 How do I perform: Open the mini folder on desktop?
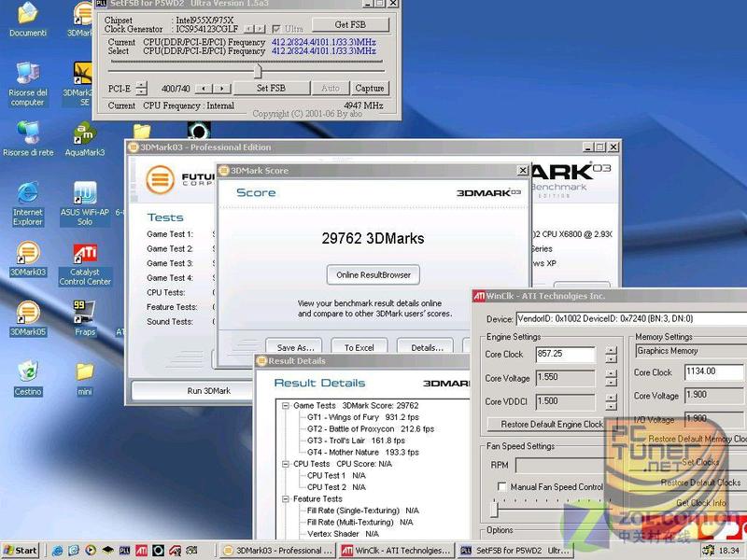click(85, 379)
